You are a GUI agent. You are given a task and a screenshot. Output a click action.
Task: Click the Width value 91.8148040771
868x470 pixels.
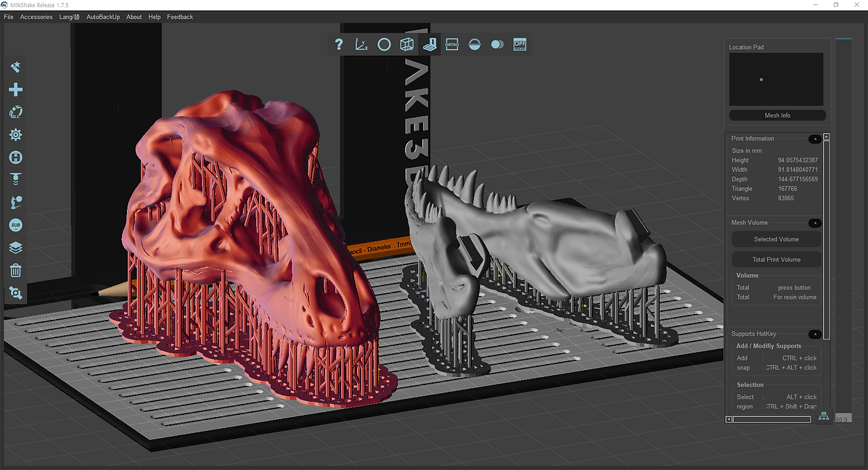pyautogui.click(x=798, y=170)
